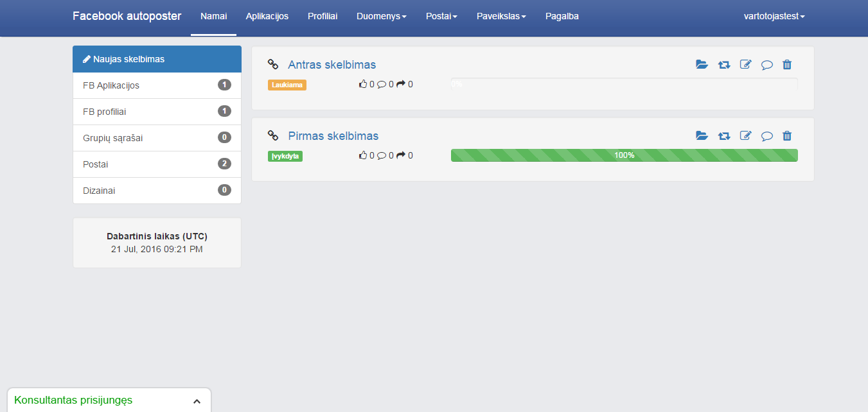Click the Dabartinis laikas (UTC) heading

pos(157,236)
